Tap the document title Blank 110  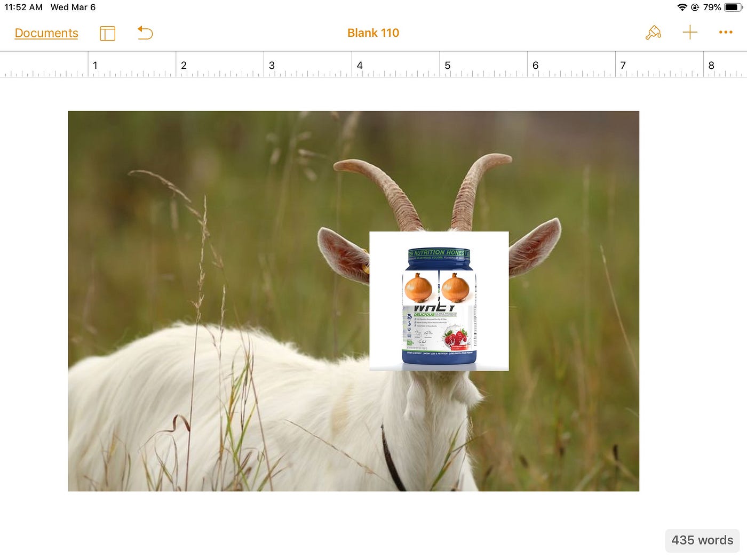pos(373,33)
